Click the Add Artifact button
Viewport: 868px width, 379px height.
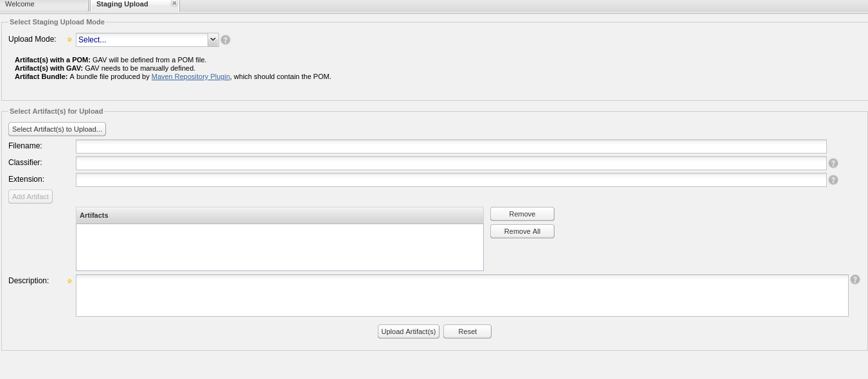tap(30, 197)
